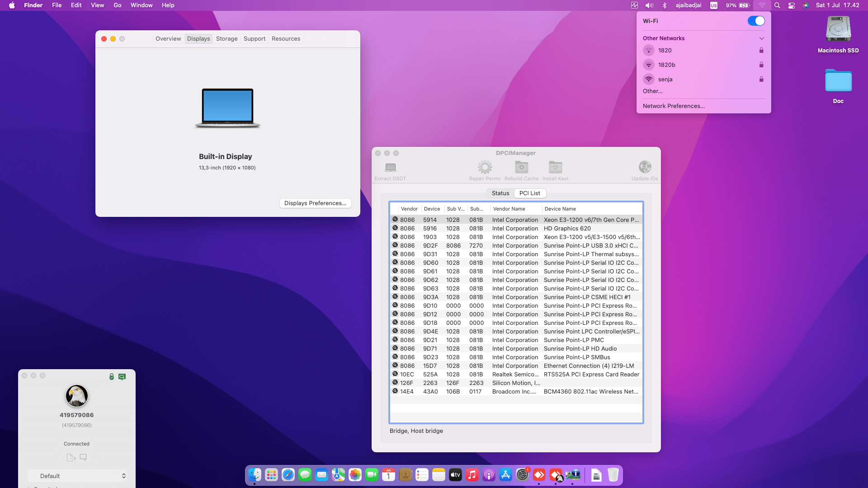Click the Install Kext toolbar icon
Screen dimensions: 868x488
pos(555,167)
